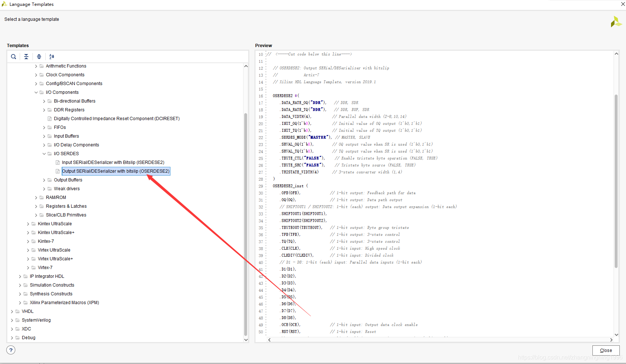Click the .SERDES_MODE("MASTER") line in preview
The width and height of the screenshot is (626, 364).
[x=306, y=137]
